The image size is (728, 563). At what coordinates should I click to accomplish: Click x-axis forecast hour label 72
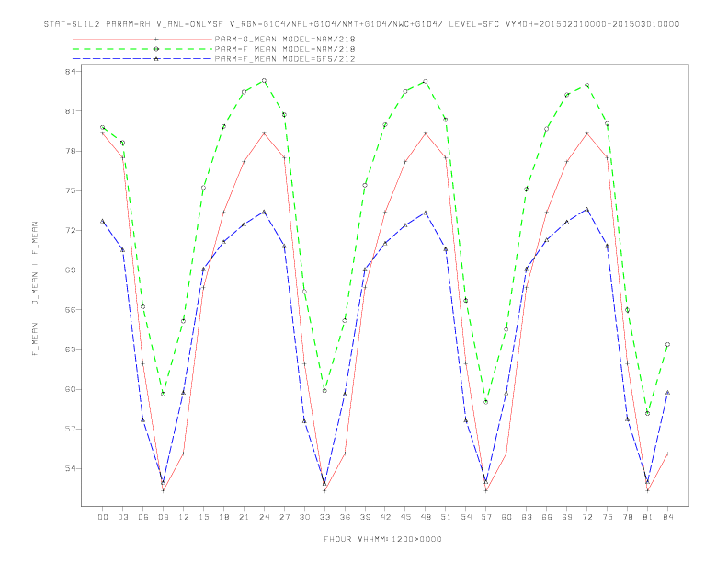coord(587,517)
